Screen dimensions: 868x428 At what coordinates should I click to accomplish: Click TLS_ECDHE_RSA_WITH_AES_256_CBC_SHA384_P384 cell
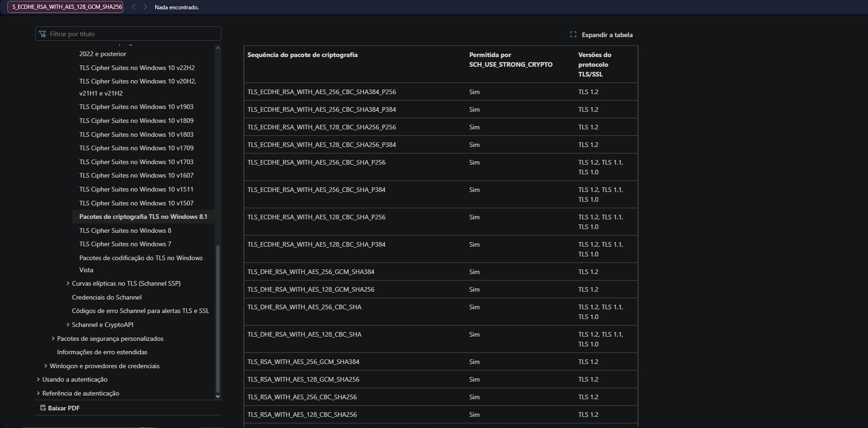[x=321, y=109]
